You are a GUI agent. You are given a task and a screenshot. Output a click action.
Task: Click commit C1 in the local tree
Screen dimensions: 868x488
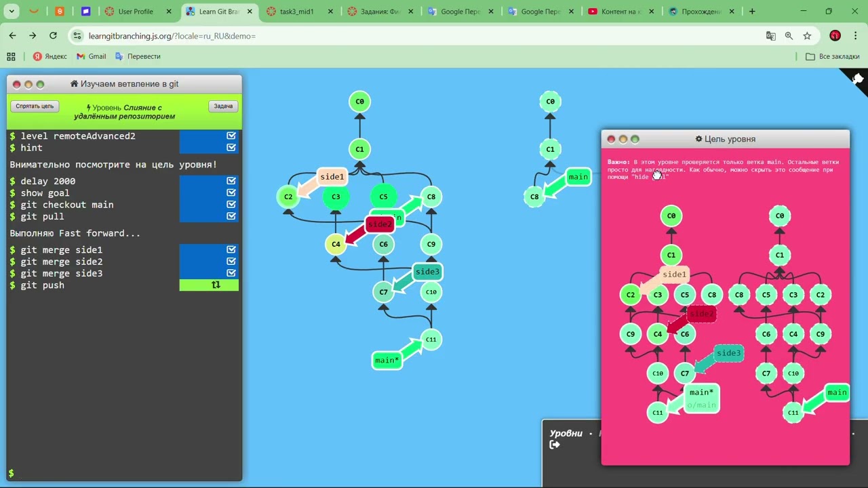point(360,149)
